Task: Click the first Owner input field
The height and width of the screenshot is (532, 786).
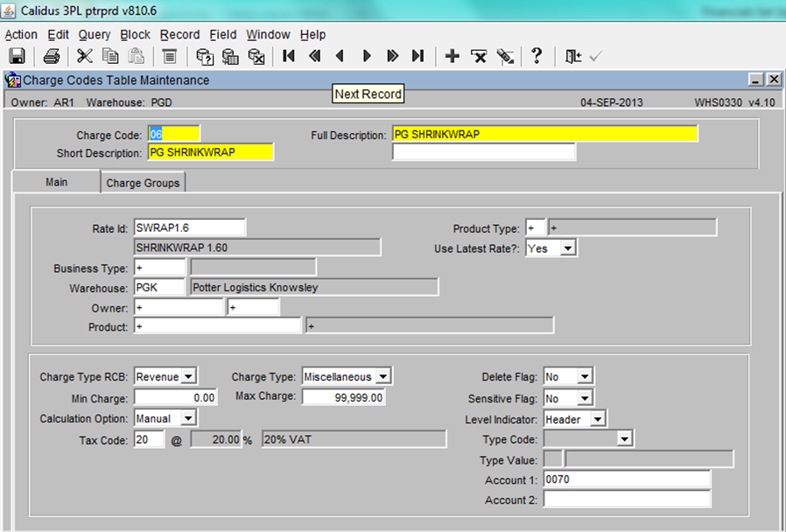Action: coord(179,308)
